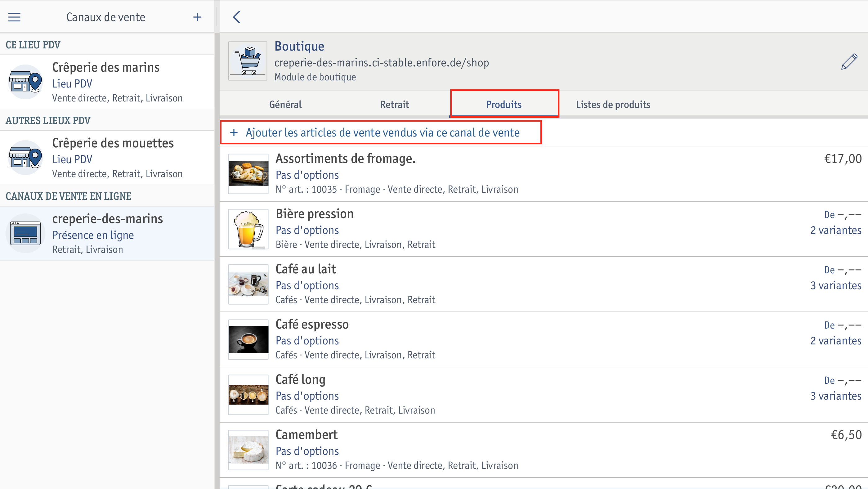Switch to the Retrait tab
This screenshot has width=868, height=489.
395,105
